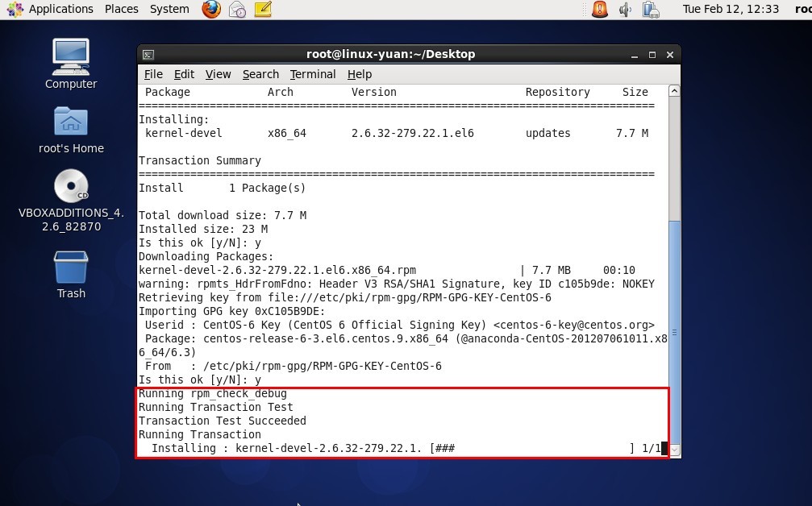Close the terminal window
The width and height of the screenshot is (812, 506).
(x=669, y=55)
